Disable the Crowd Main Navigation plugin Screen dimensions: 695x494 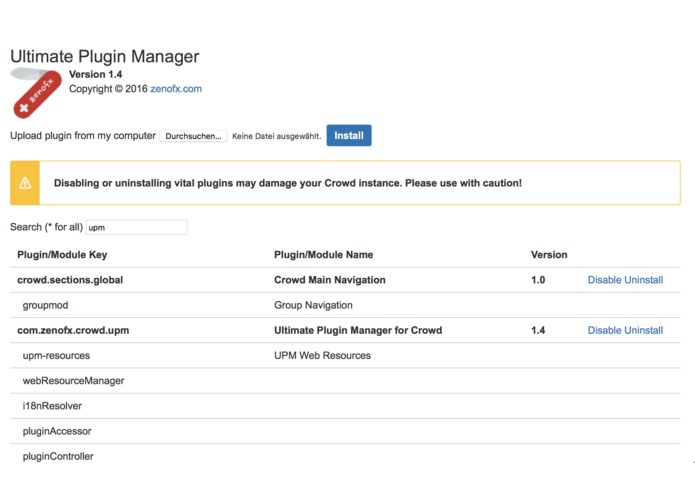[605, 280]
